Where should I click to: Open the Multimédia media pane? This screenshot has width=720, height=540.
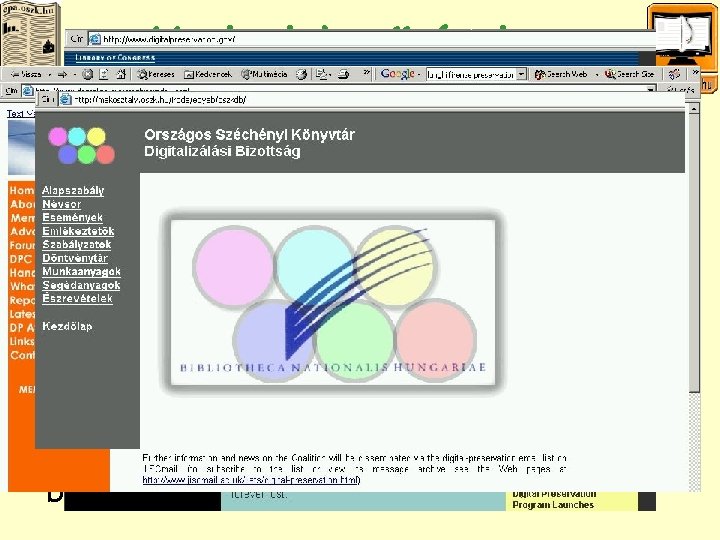264,74
